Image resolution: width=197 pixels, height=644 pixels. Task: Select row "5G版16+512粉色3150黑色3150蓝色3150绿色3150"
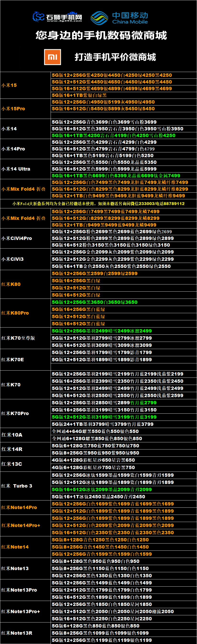[x=124, y=245]
